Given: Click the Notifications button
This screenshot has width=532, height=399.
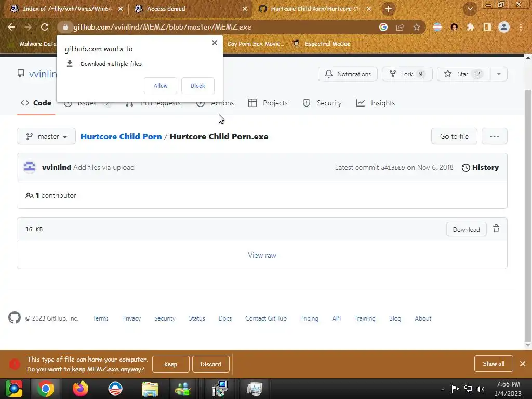Looking at the screenshot, I should [x=348, y=74].
